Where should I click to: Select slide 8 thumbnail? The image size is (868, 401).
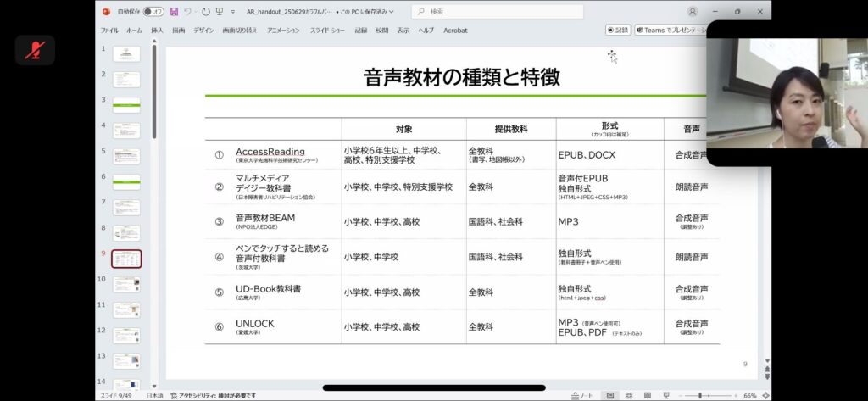coord(126,232)
